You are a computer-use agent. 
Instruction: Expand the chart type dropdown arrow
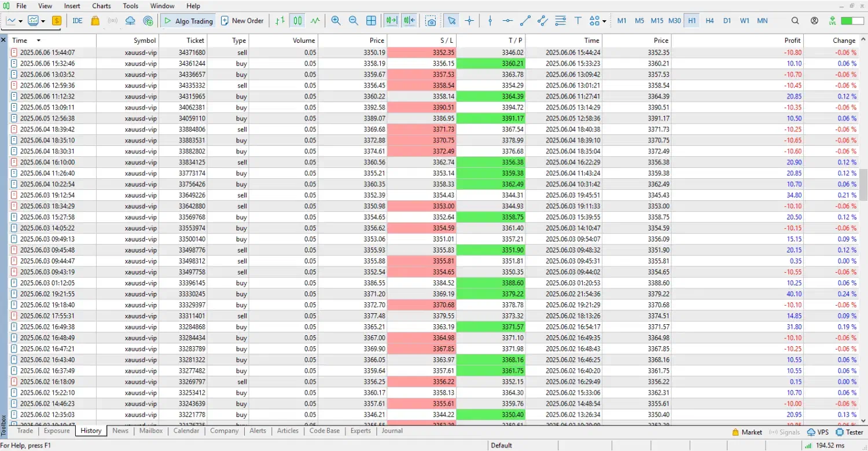coord(21,21)
